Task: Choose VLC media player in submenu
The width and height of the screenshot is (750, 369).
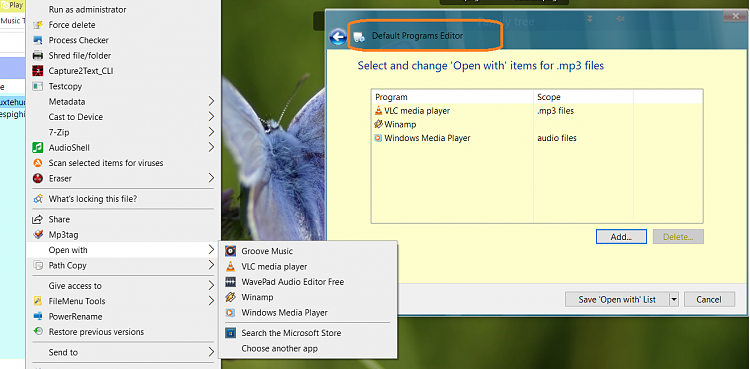Action: [274, 267]
